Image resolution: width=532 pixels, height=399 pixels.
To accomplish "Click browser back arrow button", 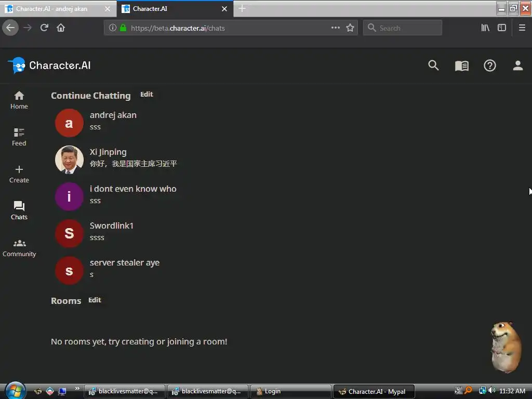I will pyautogui.click(x=10, y=28).
